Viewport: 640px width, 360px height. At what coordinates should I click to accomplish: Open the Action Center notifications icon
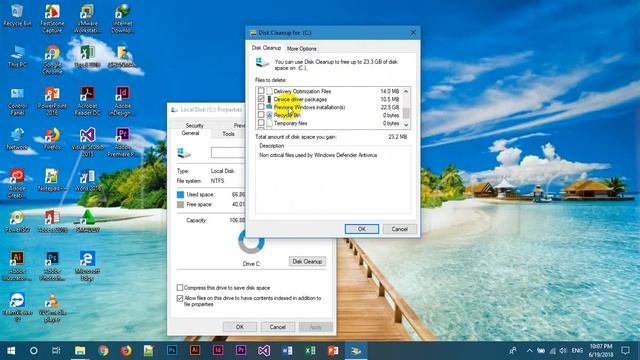tap(625, 351)
